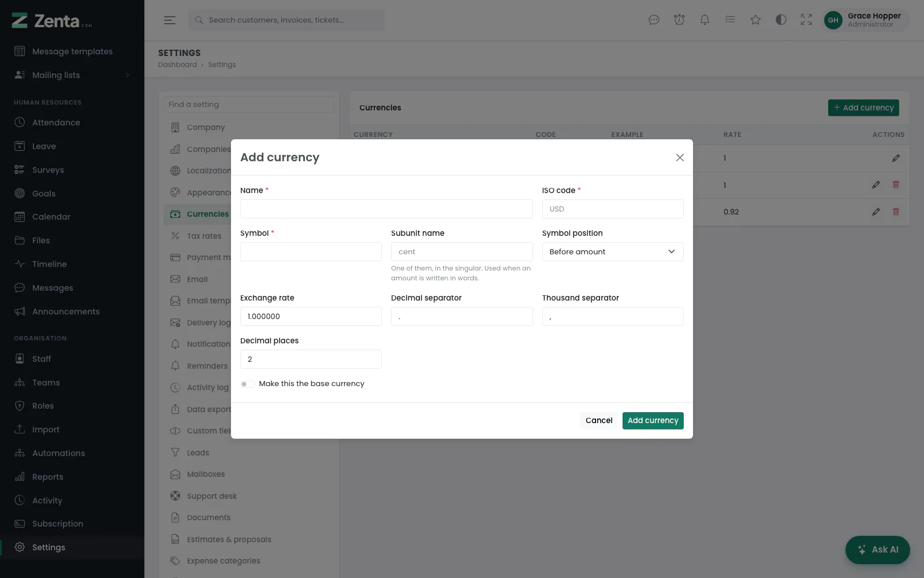Screen dimensions: 924x578
Task: Select Support desk settings item
Action: click(x=248, y=496)
